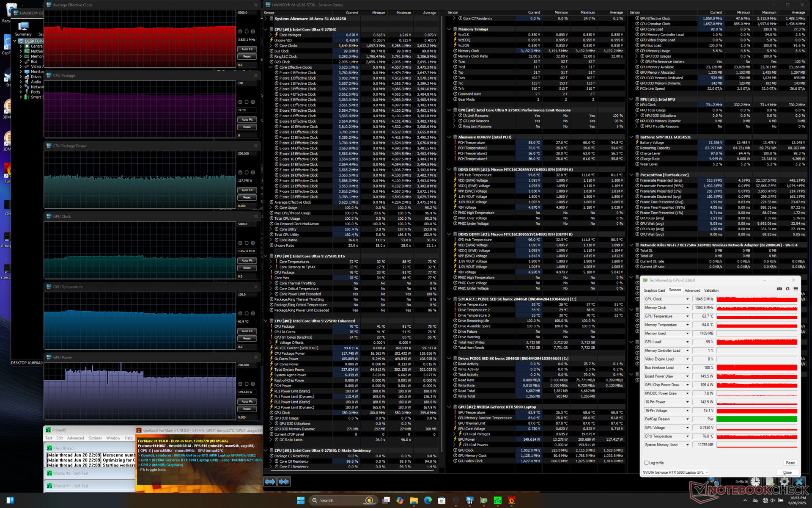The height and width of the screenshot is (508, 812).
Task: Enable the Log to file checkbox
Action: pyautogui.click(x=646, y=463)
